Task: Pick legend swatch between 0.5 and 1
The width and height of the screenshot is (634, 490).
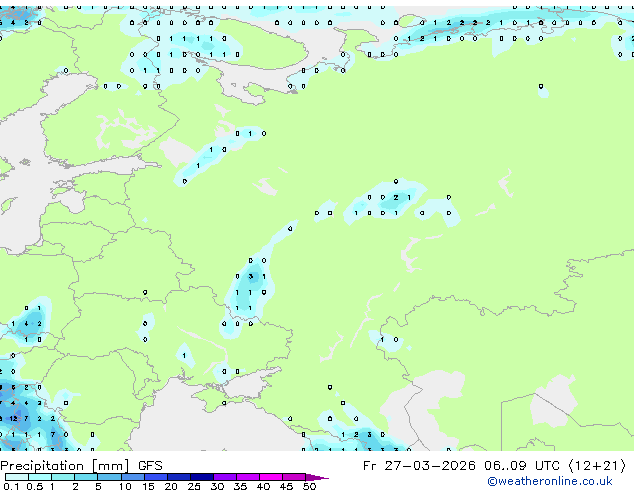Action: coord(40,477)
